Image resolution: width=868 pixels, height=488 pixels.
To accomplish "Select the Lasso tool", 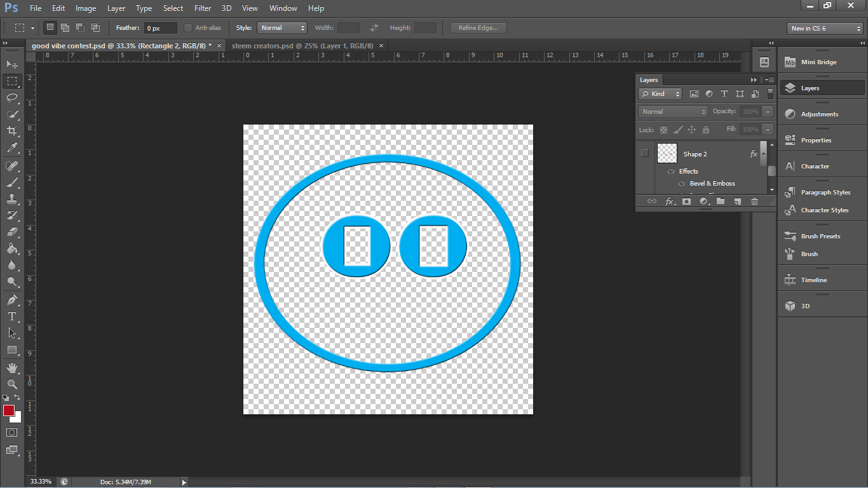I will [x=12, y=98].
